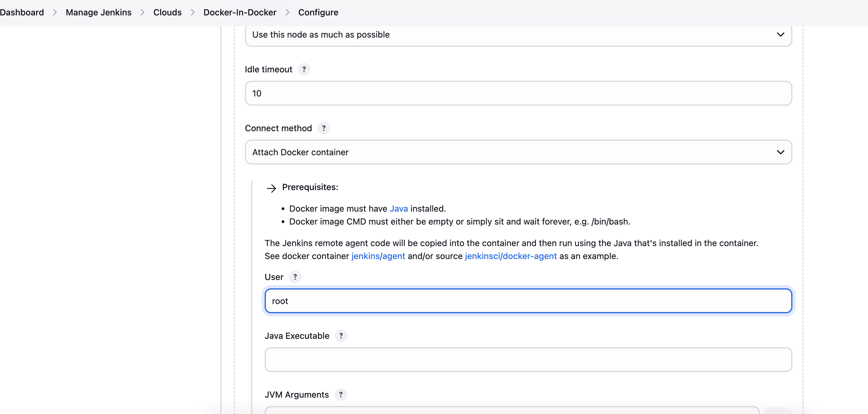Viewport: 868px width, 414px height.
Task: Show help for the User field
Action: pyautogui.click(x=295, y=277)
